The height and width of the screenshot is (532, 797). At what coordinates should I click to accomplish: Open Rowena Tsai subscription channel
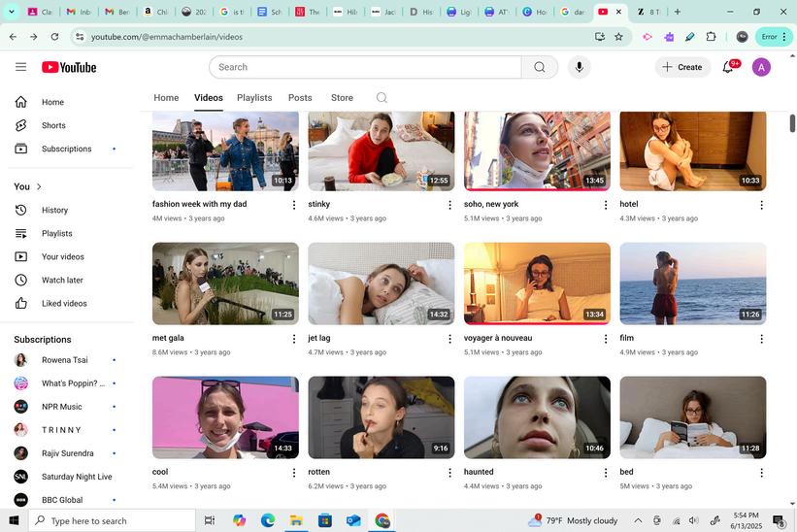click(x=63, y=360)
